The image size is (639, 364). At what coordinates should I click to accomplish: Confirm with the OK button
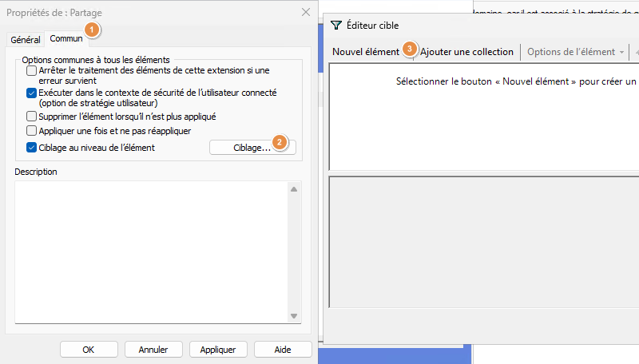pos(88,350)
